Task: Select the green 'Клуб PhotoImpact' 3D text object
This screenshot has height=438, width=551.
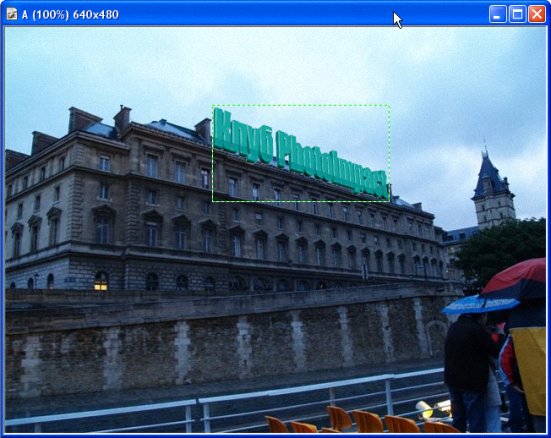Action: point(301,153)
